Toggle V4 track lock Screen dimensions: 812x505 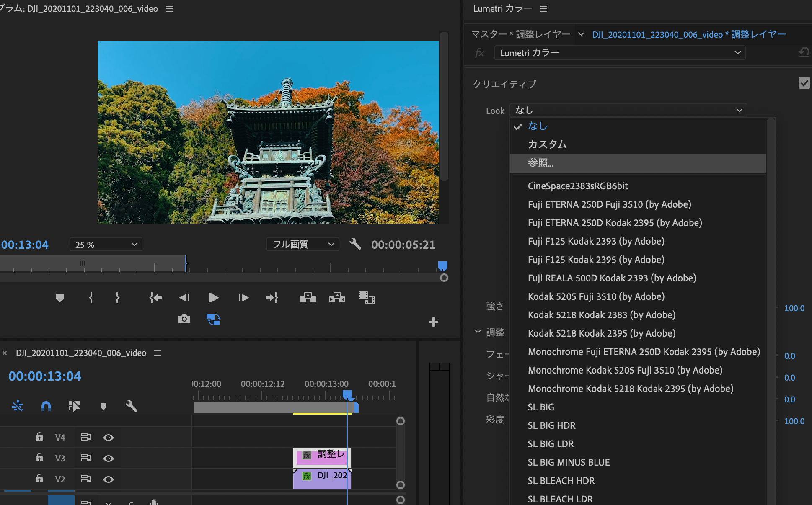[x=39, y=437]
